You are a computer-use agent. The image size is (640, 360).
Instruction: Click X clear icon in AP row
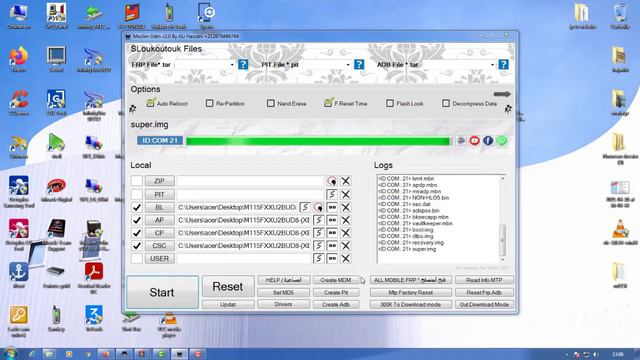(x=345, y=220)
